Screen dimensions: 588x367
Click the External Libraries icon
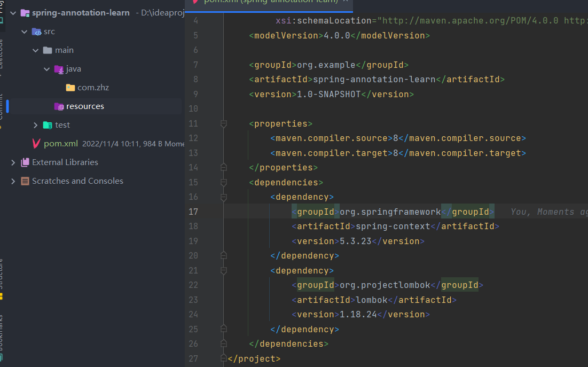pos(25,162)
